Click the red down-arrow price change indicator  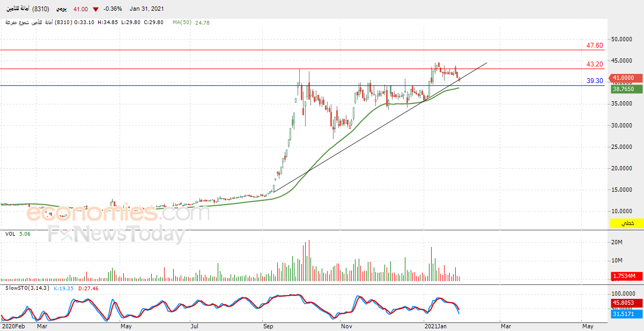(x=95, y=9)
